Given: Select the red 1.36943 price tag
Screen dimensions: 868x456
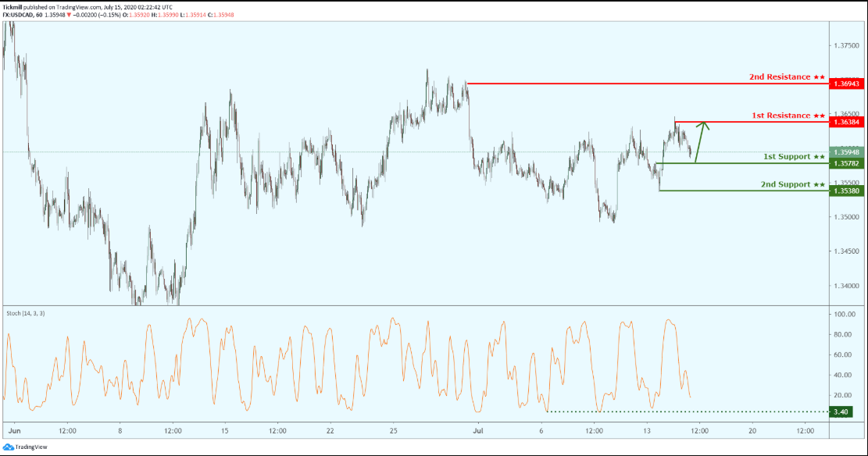Looking at the screenshot, I should pos(846,84).
